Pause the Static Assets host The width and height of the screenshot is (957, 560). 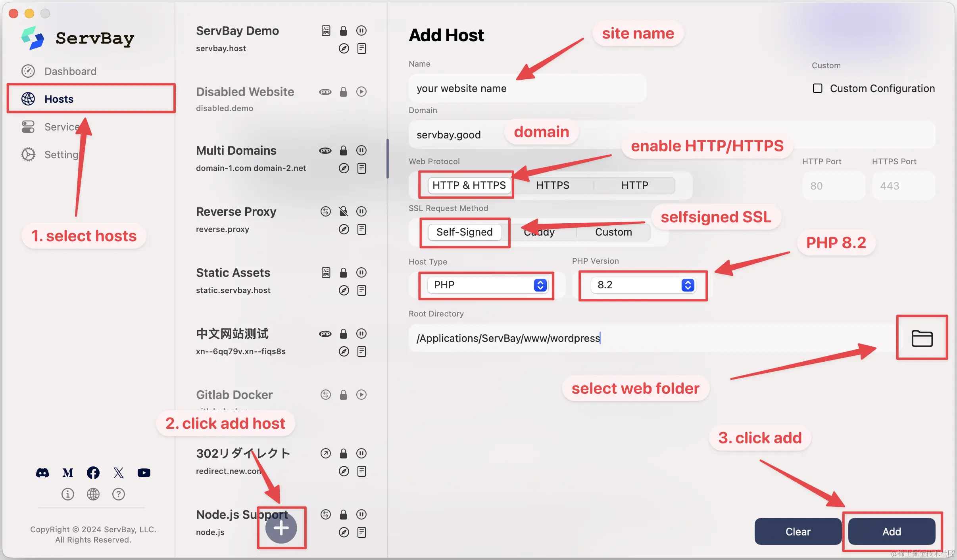361,272
